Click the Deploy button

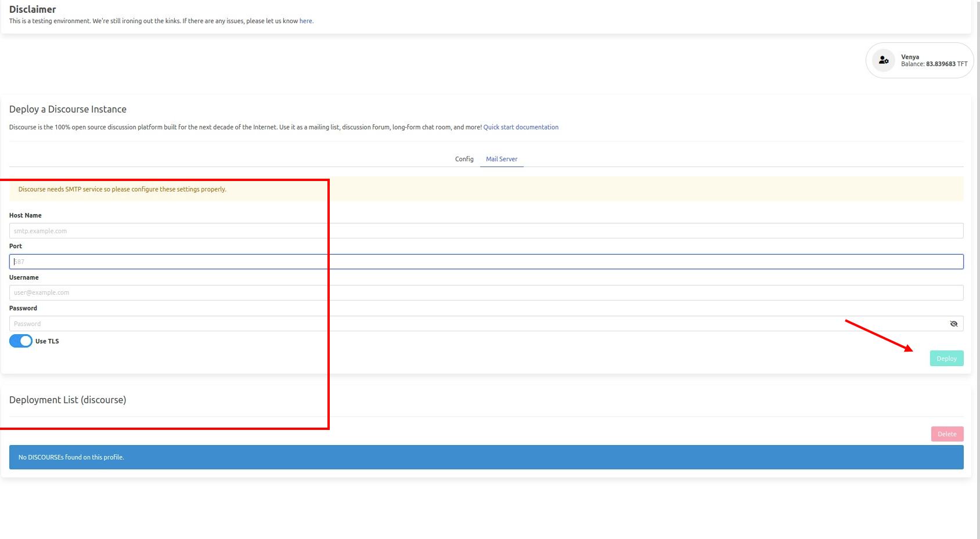click(x=946, y=358)
